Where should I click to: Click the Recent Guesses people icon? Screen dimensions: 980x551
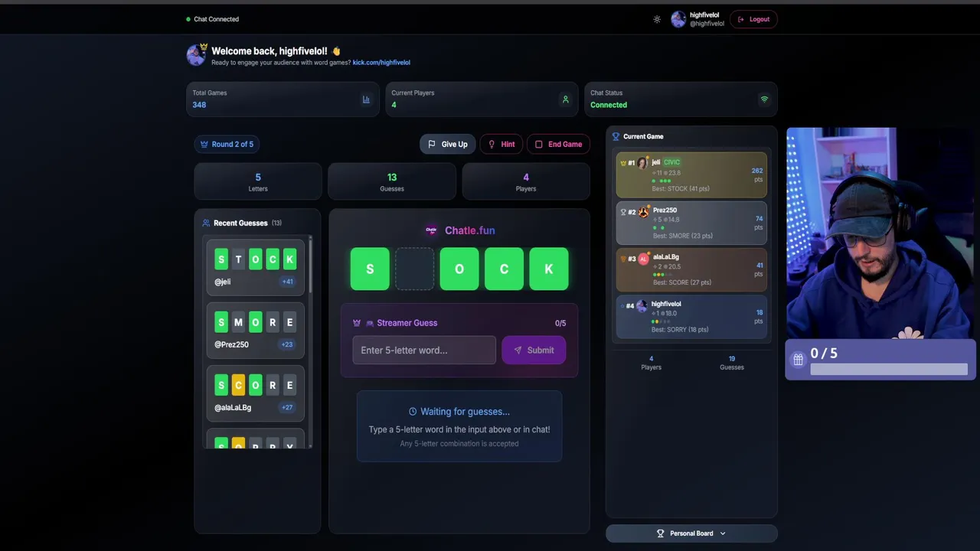click(x=206, y=223)
